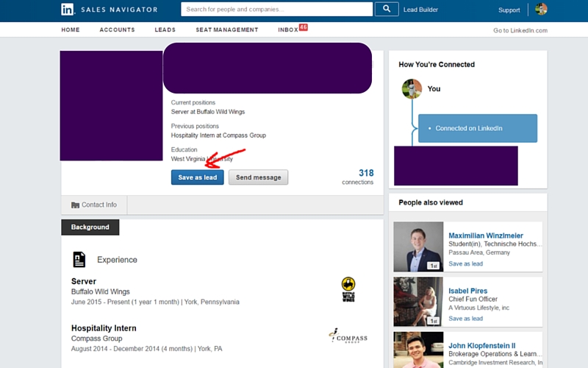Click the Save as lead button

[x=197, y=177]
